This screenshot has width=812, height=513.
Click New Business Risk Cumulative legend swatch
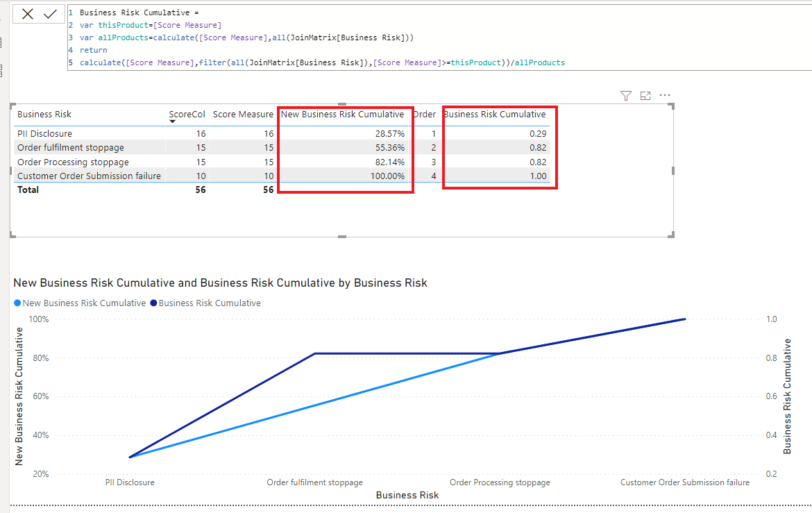tap(17, 303)
